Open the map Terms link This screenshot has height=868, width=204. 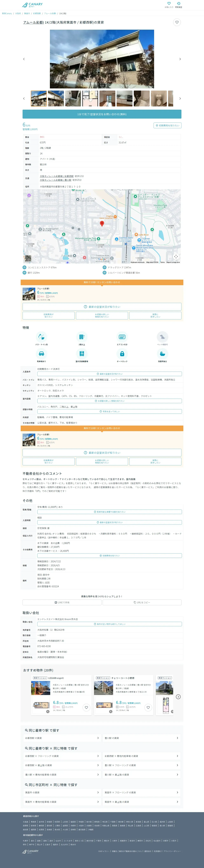[162, 262]
